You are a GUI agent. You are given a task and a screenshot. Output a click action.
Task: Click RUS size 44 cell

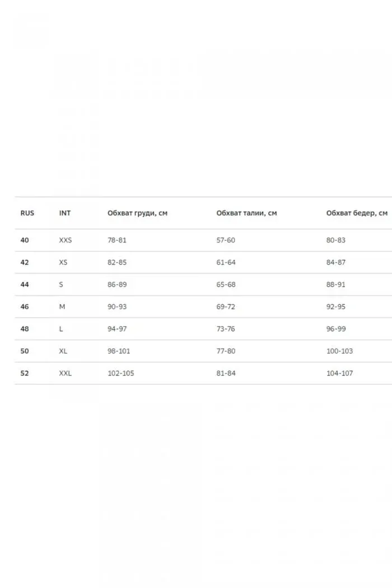tap(25, 284)
